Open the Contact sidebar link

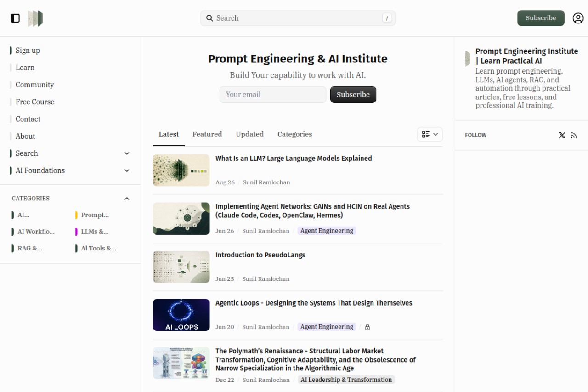pyautogui.click(x=28, y=119)
